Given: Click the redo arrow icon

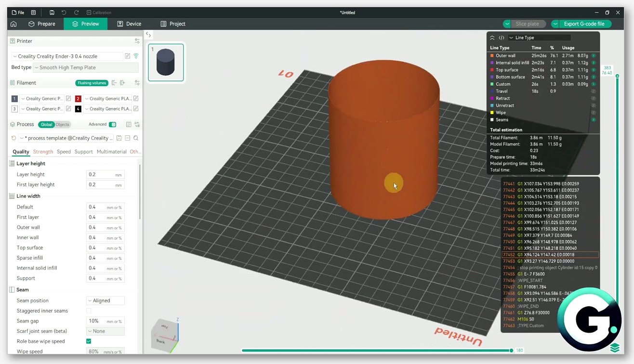Looking at the screenshot, I should click(76, 13).
